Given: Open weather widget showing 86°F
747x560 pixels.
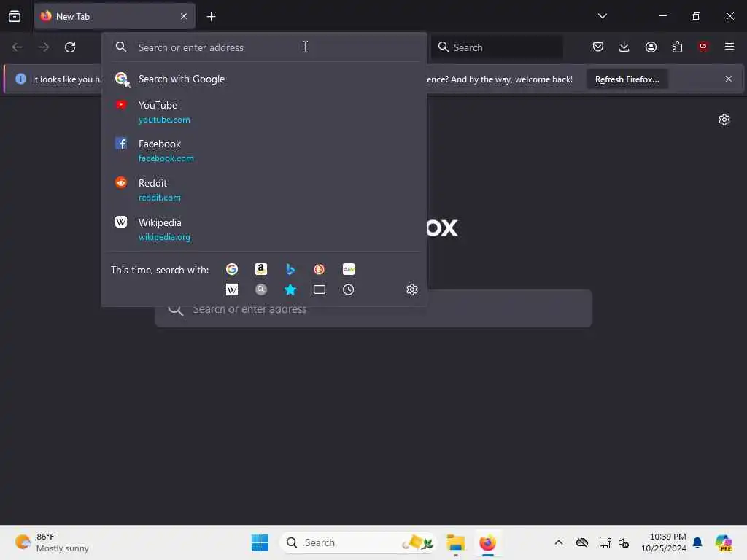Looking at the screenshot, I should point(52,542).
